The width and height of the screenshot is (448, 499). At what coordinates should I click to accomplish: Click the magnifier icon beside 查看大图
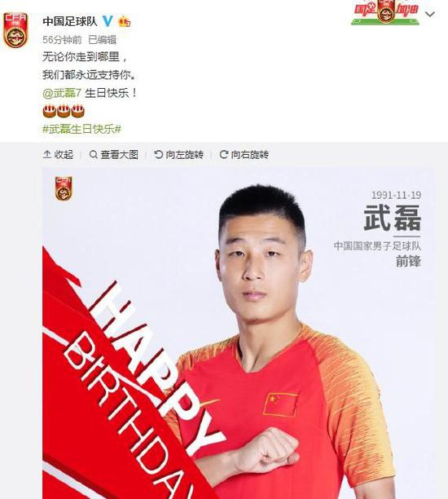tap(94, 155)
